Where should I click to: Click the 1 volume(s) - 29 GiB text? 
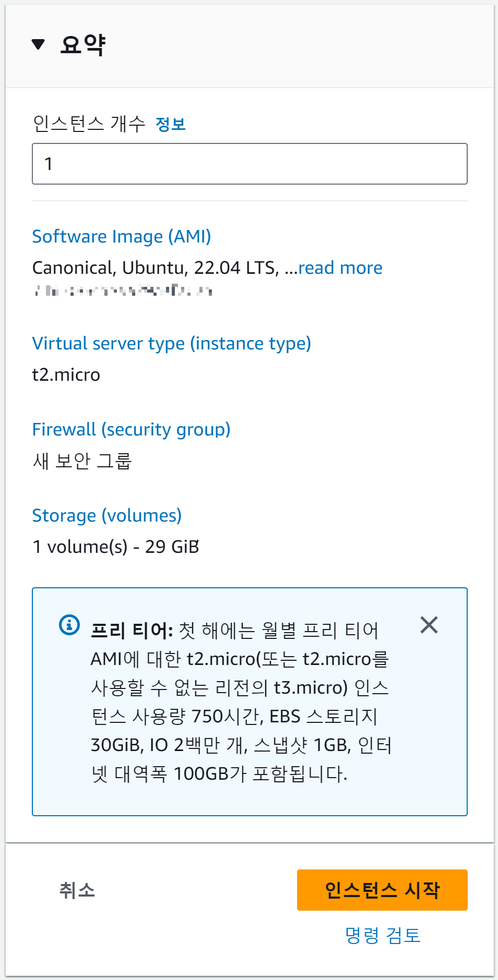pyautogui.click(x=116, y=547)
